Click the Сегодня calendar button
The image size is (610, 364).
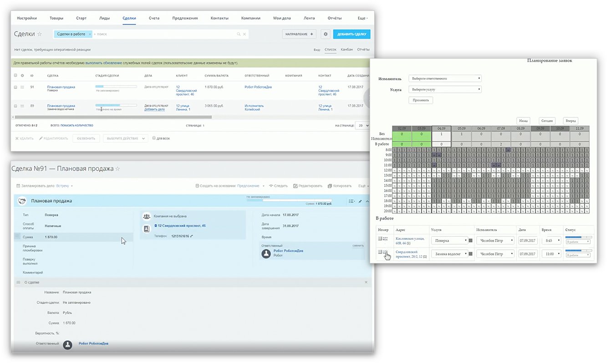tap(546, 121)
